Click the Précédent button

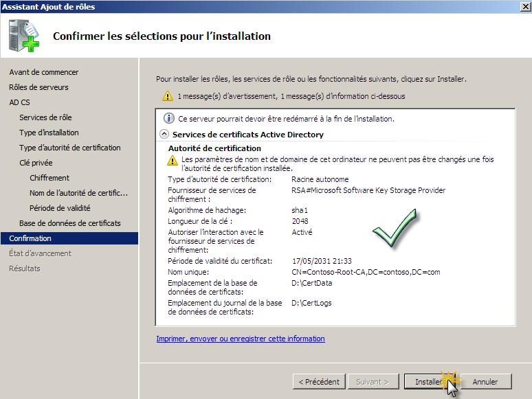(319, 382)
